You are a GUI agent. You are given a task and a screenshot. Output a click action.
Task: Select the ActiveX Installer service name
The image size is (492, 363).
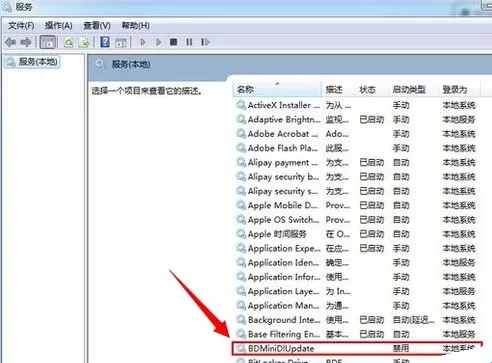point(284,105)
